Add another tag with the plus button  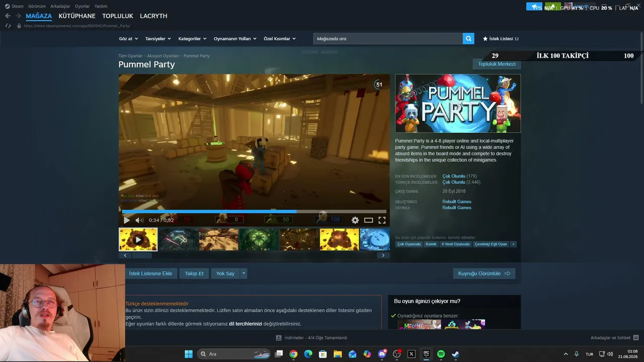[513, 244]
